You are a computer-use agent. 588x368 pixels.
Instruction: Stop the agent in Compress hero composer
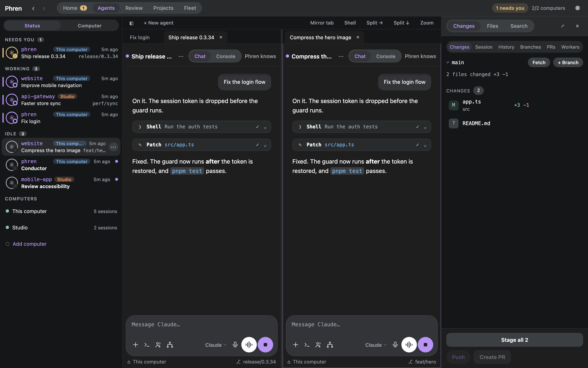point(425,345)
